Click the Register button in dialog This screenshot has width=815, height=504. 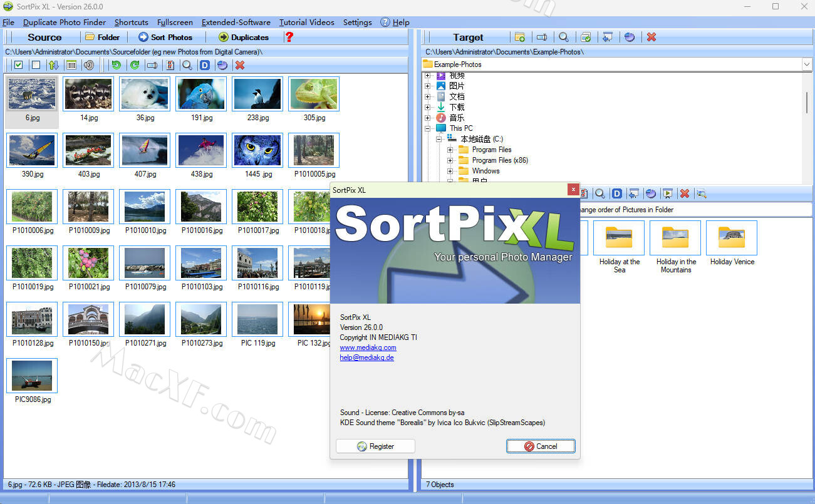pyautogui.click(x=375, y=446)
